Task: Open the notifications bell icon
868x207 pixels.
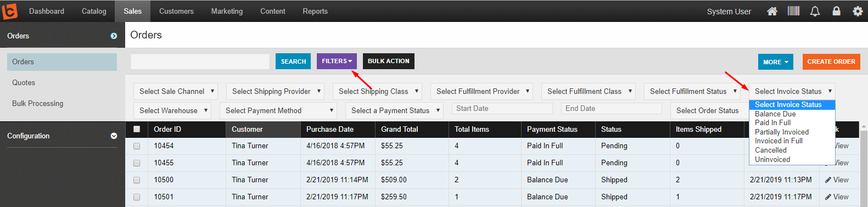Action: pos(815,11)
